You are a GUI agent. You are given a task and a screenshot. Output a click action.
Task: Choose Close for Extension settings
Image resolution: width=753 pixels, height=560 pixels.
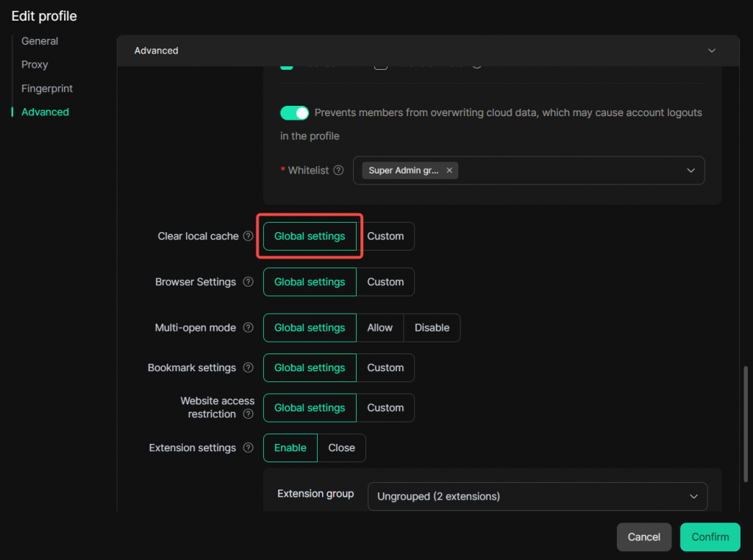341,448
